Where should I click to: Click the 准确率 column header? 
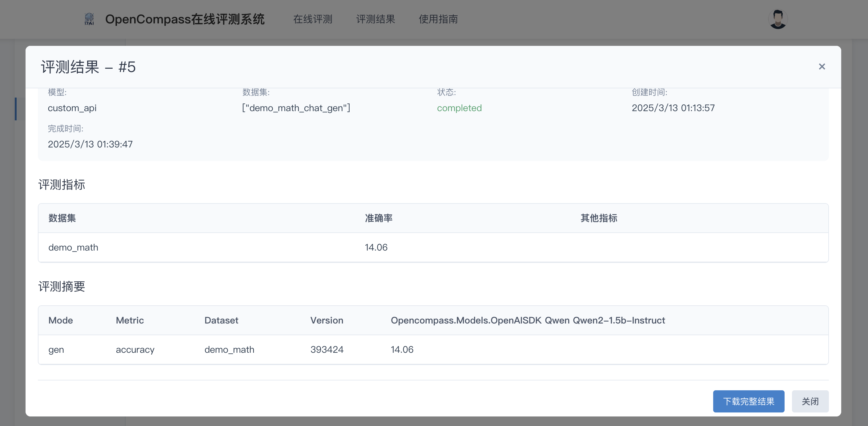[x=378, y=218]
